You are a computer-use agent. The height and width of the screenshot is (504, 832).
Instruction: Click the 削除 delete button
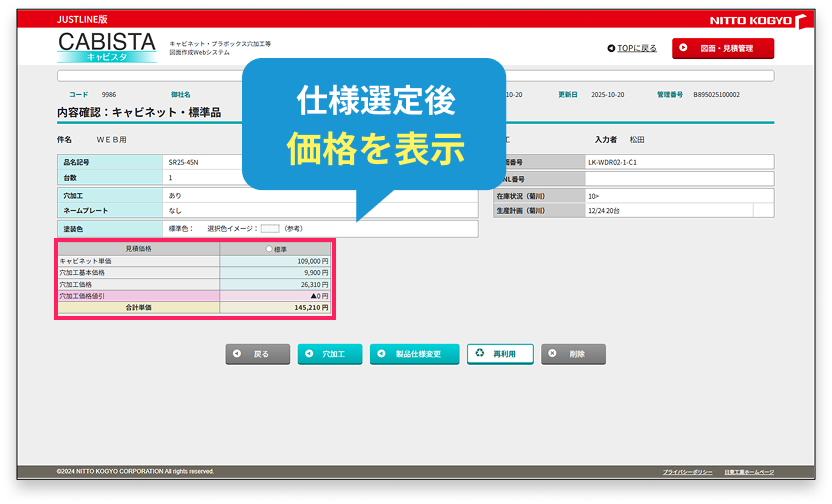573,354
